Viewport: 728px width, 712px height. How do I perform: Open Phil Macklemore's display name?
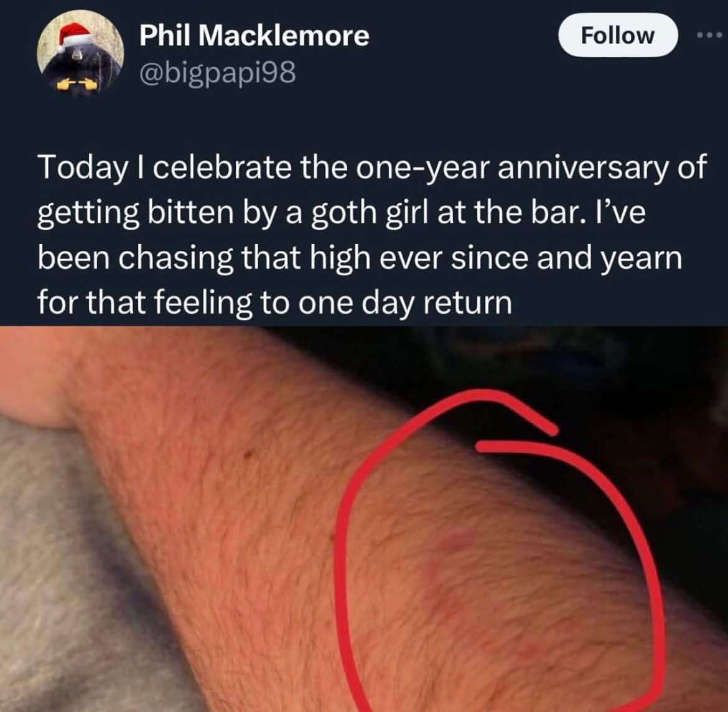[254, 35]
